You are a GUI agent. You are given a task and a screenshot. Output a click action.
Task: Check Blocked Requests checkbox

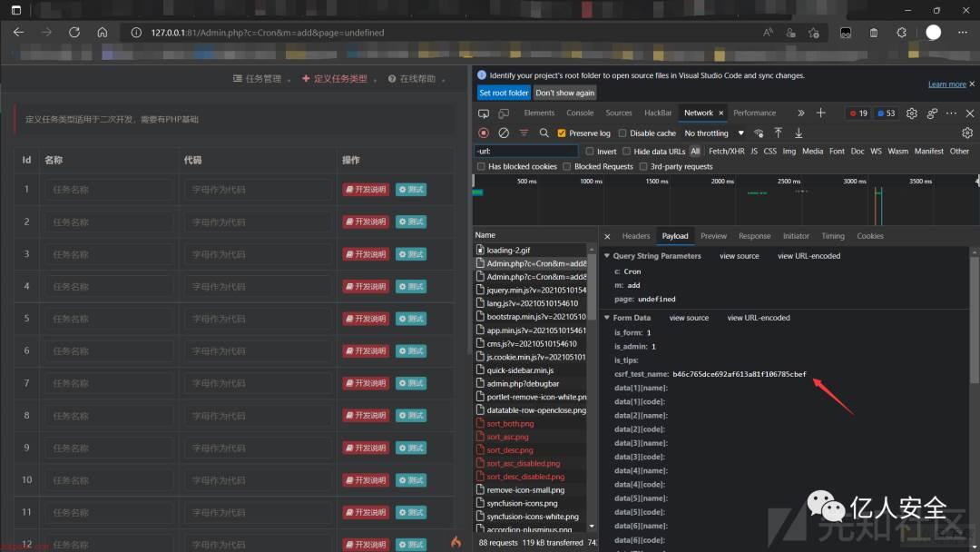566,166
